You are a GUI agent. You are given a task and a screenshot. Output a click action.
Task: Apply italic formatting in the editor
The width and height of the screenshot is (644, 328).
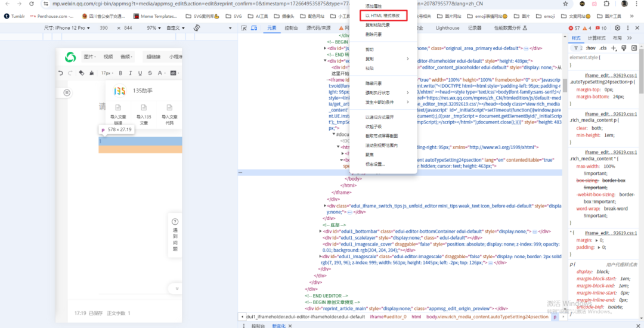point(129,73)
